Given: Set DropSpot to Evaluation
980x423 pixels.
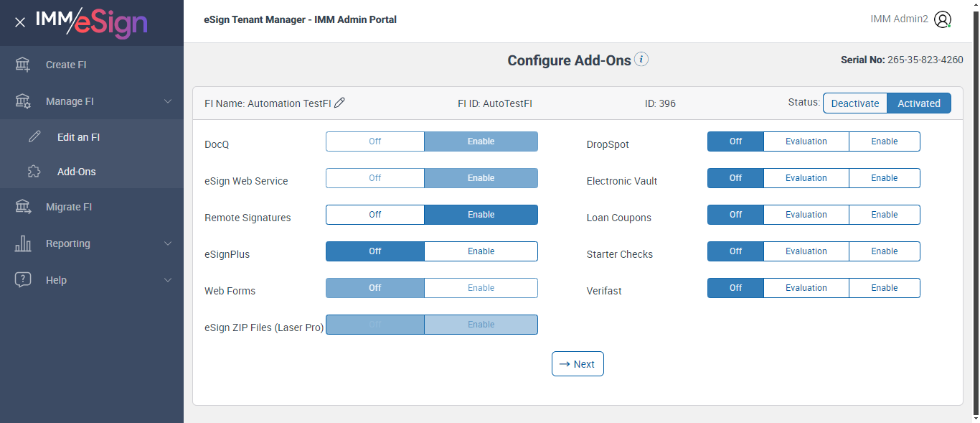Looking at the screenshot, I should point(806,141).
